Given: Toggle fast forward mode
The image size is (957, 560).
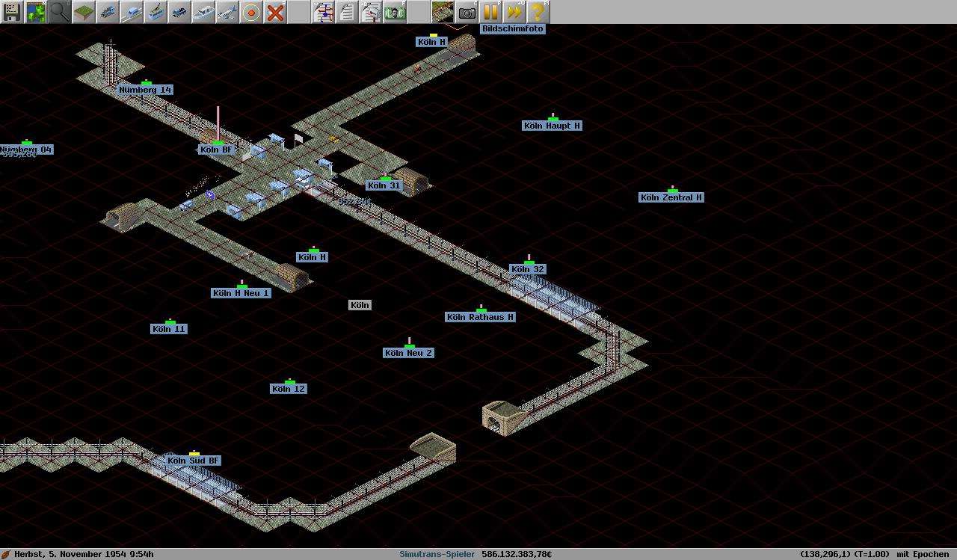Looking at the screenshot, I should tap(514, 12).
